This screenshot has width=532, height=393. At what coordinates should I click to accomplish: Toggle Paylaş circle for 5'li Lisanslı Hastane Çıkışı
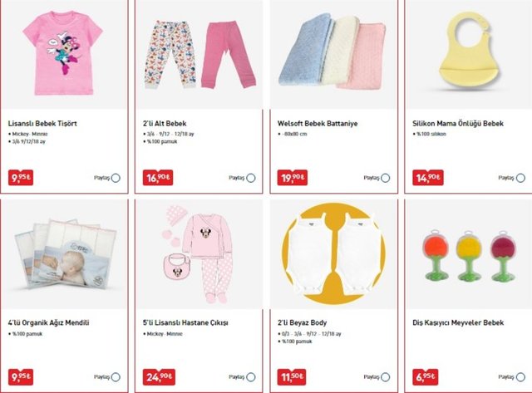pos(251,376)
